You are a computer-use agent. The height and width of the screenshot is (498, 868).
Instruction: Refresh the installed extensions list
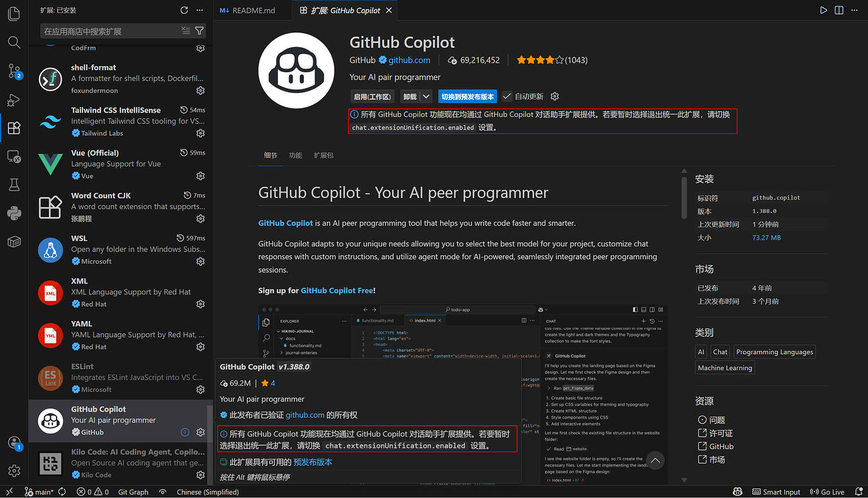tap(184, 10)
